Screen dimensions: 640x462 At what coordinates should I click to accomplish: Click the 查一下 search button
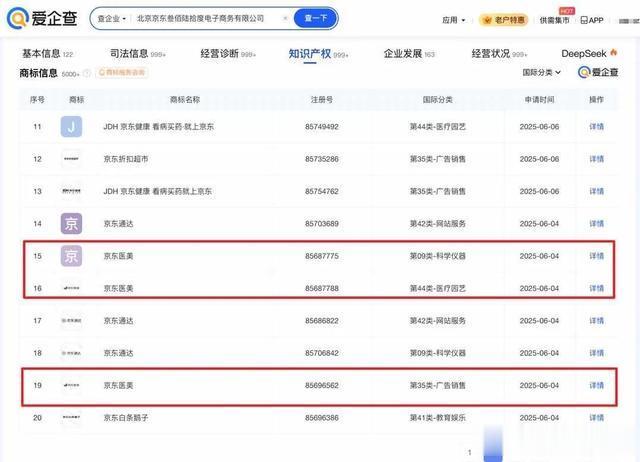coord(316,18)
